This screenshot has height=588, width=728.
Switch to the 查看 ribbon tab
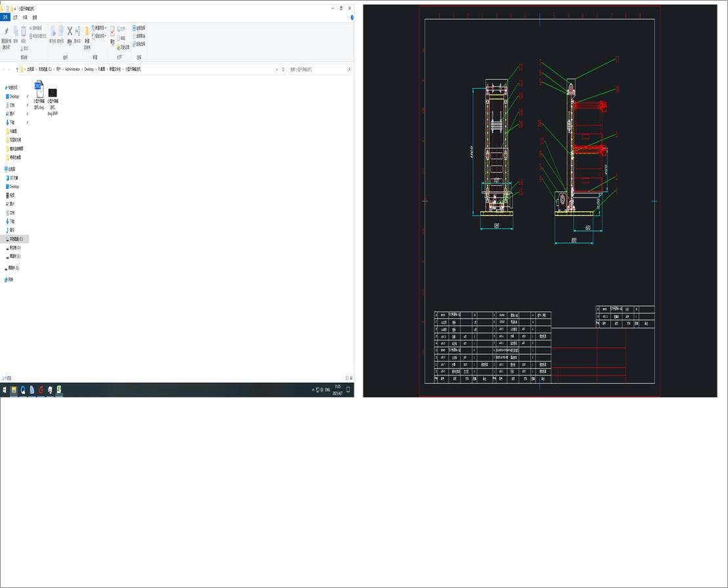[34, 17]
